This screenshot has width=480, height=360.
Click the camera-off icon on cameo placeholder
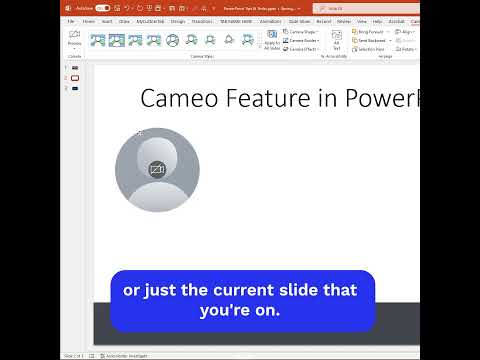pyautogui.click(x=157, y=169)
